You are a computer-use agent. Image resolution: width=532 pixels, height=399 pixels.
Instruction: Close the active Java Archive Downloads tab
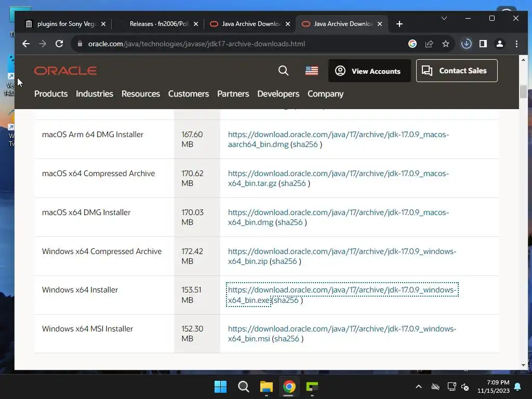[380, 24]
